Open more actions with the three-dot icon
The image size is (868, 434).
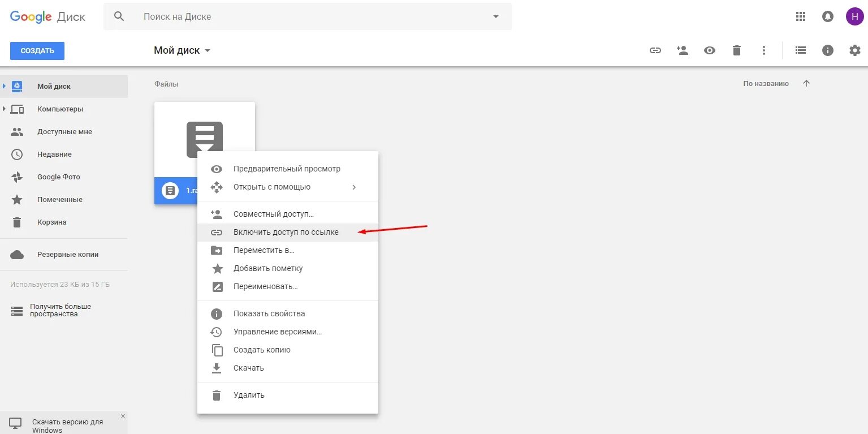click(x=763, y=50)
